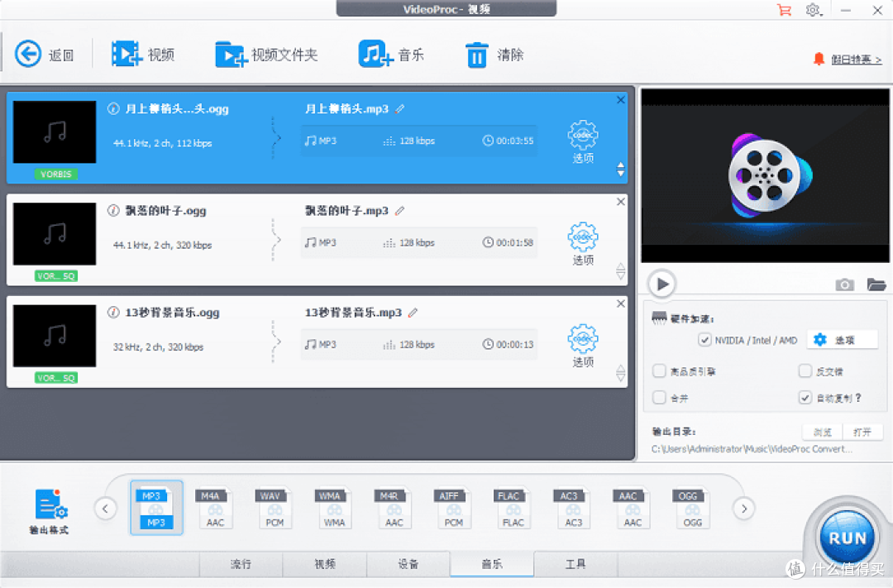
Task: Play the preview with the play button
Action: [661, 284]
